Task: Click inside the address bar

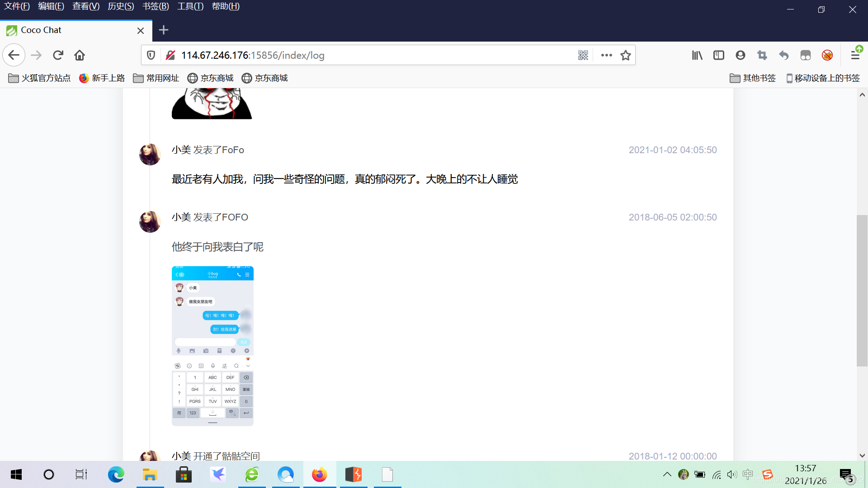Action: pos(362,55)
